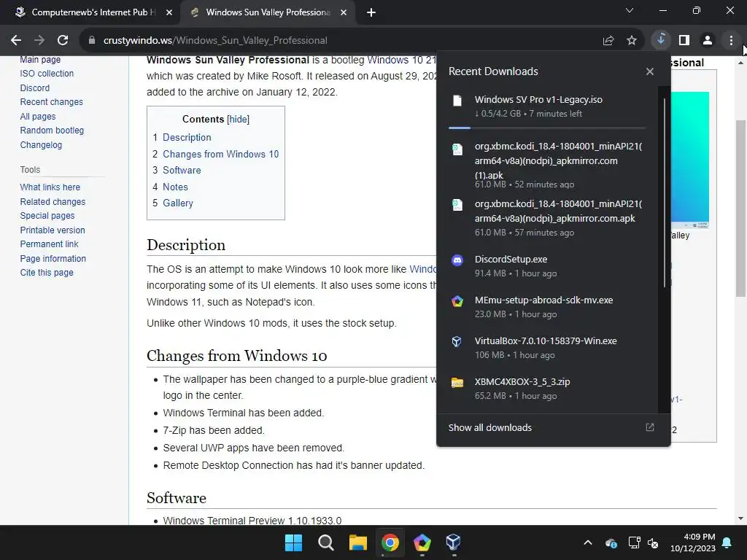Click the share page icon in address bar
747x560 pixels.
608,41
